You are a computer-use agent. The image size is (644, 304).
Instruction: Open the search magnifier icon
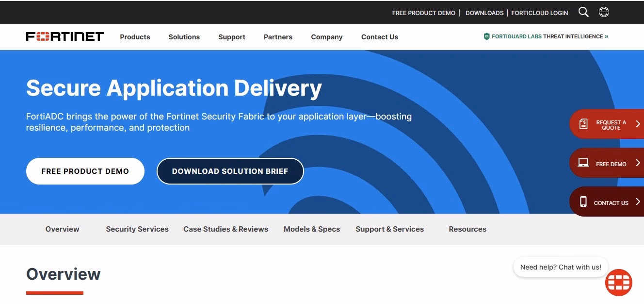[583, 12]
